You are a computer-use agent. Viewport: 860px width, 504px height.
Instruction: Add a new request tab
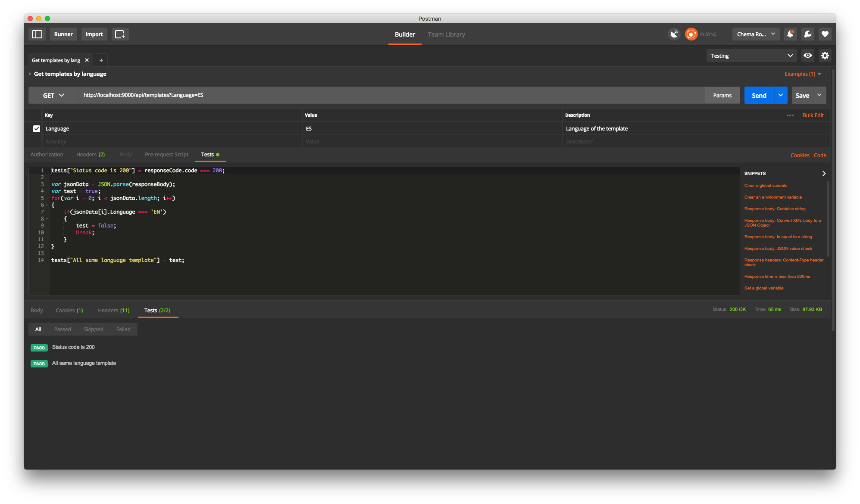101,60
